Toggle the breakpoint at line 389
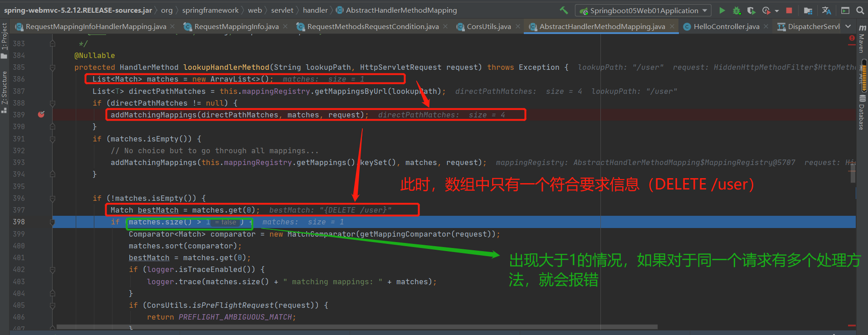Screen dimensions: 868x335 [x=41, y=115]
